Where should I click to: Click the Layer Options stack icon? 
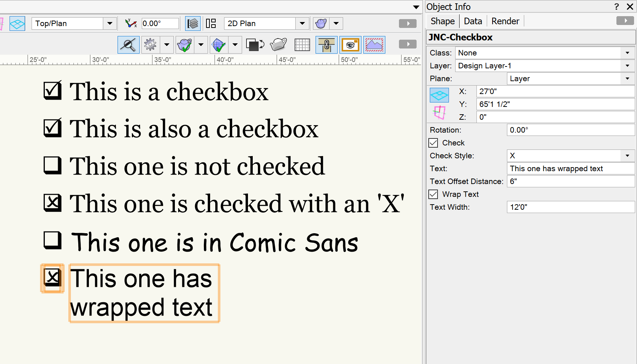click(x=192, y=23)
